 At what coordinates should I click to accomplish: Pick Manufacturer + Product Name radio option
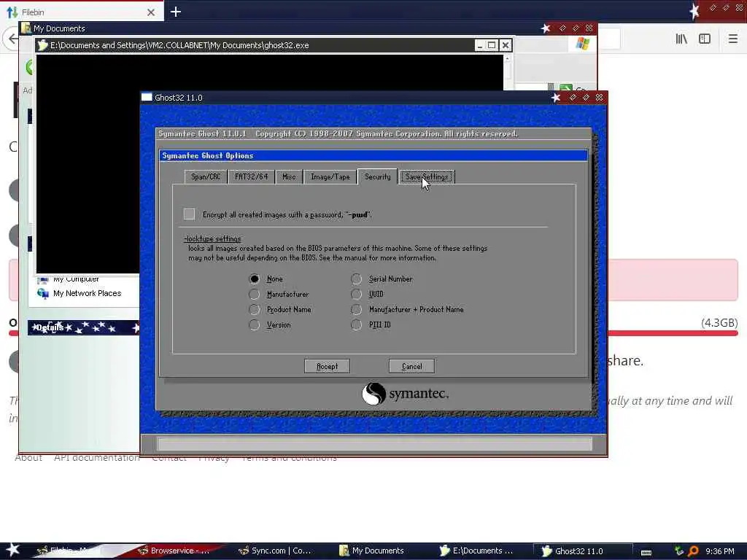[356, 309]
